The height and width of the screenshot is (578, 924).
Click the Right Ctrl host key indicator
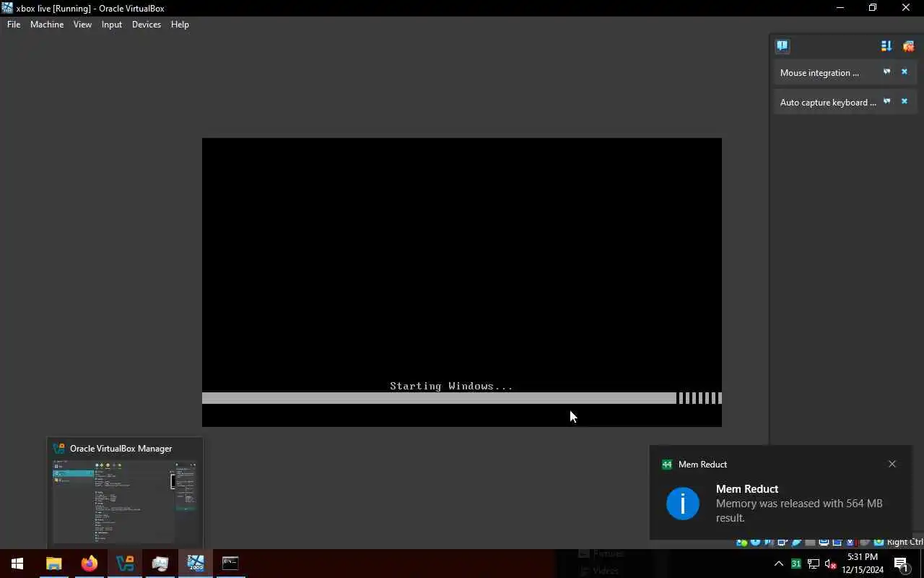905,543
